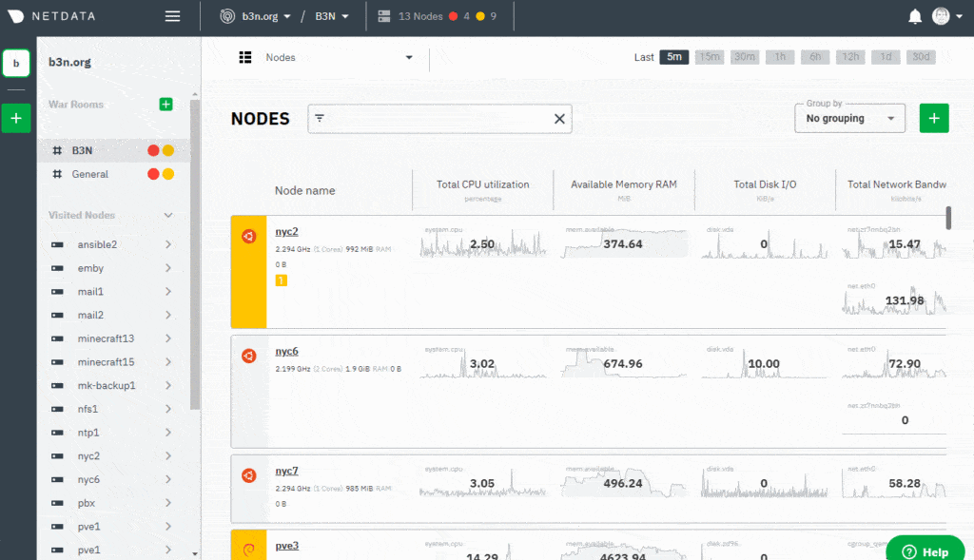Add a new war room
The height and width of the screenshot is (560, 974).
(x=166, y=105)
